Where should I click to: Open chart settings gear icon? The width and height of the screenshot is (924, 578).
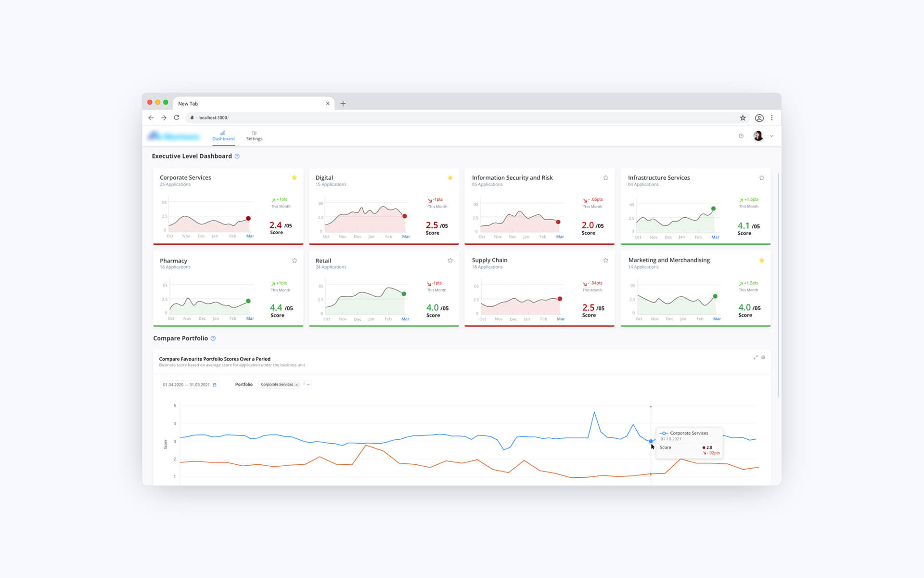763,357
